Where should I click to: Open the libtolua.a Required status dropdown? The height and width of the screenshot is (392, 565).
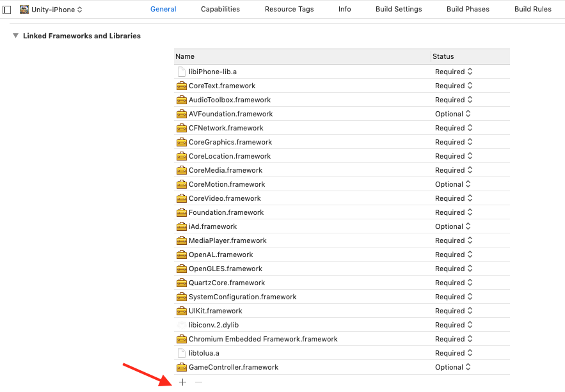(x=454, y=353)
